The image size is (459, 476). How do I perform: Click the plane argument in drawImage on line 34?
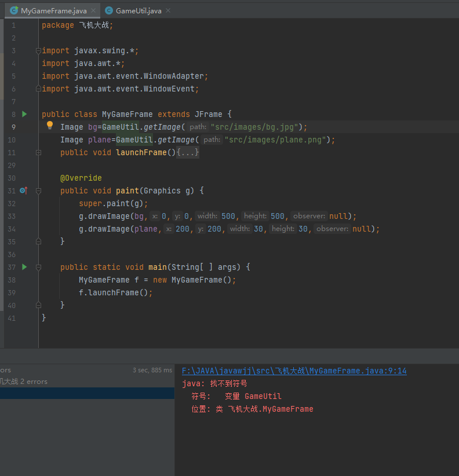[146, 229]
